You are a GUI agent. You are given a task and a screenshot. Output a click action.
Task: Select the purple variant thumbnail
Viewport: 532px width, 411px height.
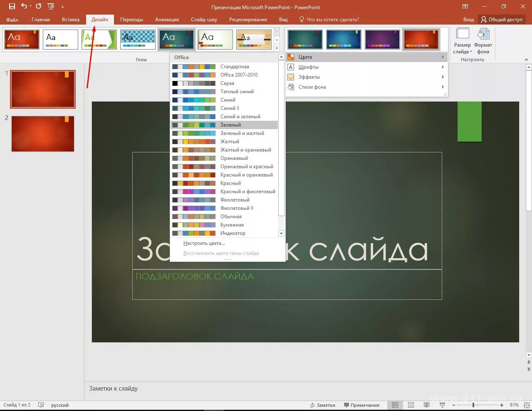382,40
